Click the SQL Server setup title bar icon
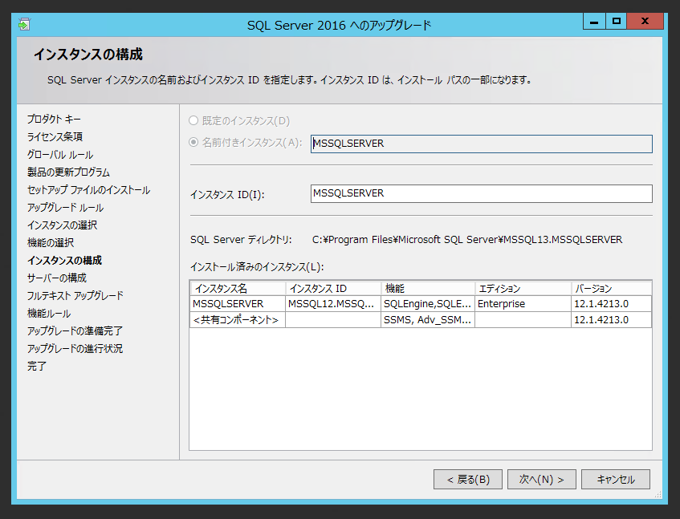The height and width of the screenshot is (519, 680). 24,25
